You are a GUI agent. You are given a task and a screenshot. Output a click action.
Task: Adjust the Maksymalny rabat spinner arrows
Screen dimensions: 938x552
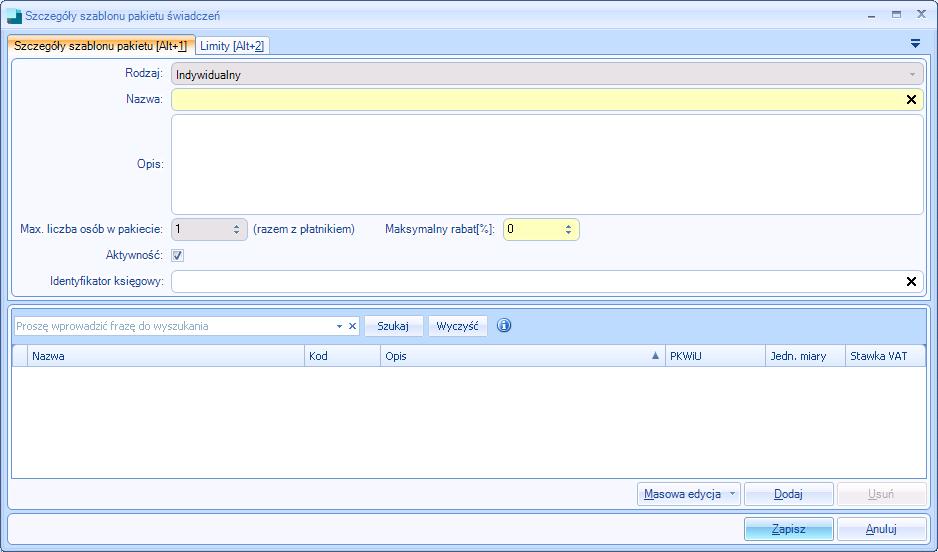[568, 230]
